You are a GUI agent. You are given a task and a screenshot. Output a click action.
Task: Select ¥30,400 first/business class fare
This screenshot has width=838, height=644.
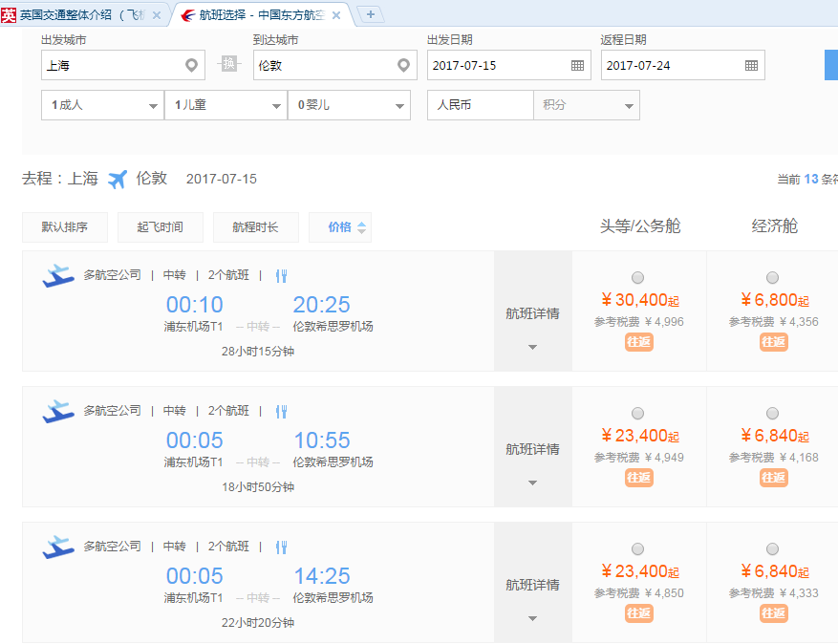click(x=637, y=278)
